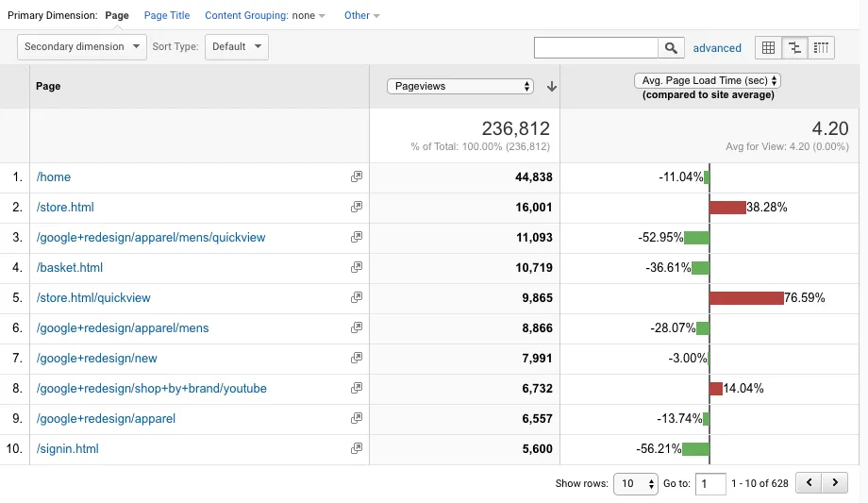868x503 pixels.
Task: Open external link icon for /signin.html
Action: click(356, 449)
